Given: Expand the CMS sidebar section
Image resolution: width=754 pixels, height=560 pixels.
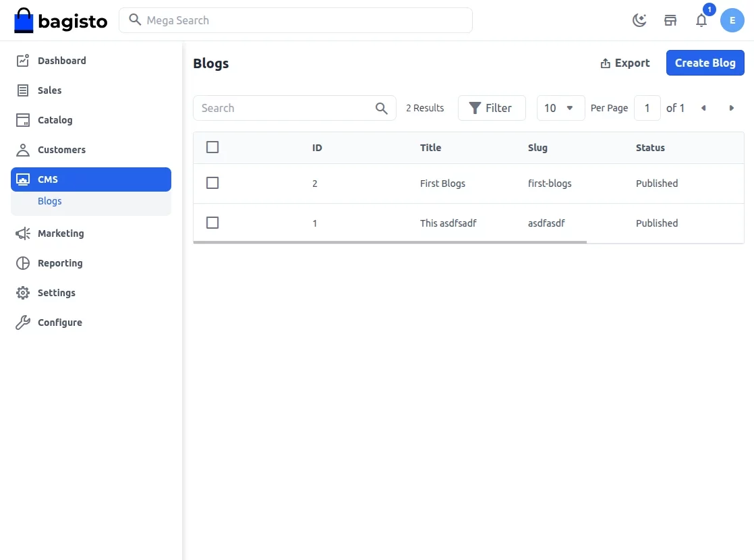Looking at the screenshot, I should tap(47, 179).
